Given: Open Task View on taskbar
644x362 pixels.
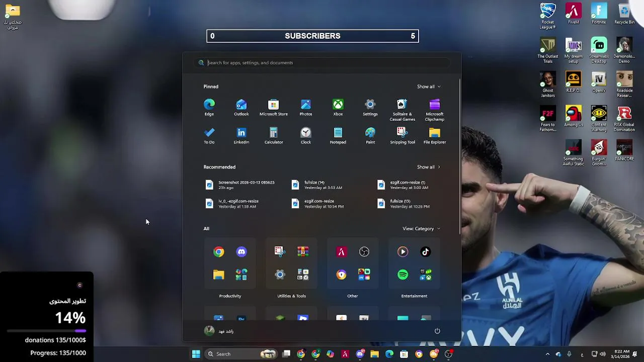Looking at the screenshot, I should (286, 354).
